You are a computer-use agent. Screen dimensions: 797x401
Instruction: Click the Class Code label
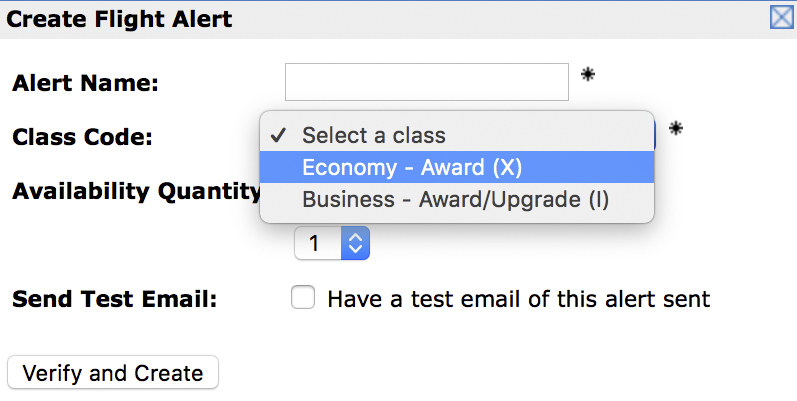click(x=82, y=137)
